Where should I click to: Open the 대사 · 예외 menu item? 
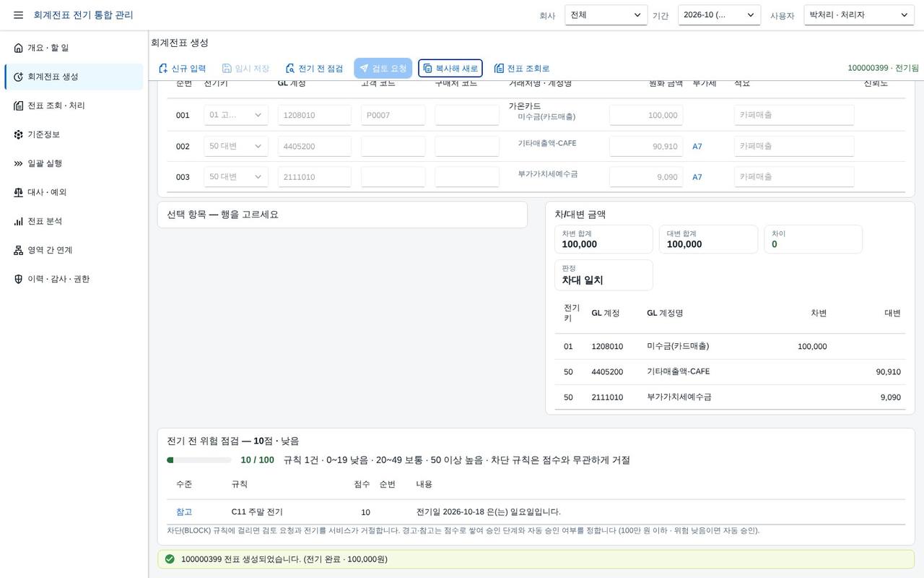(x=74, y=192)
